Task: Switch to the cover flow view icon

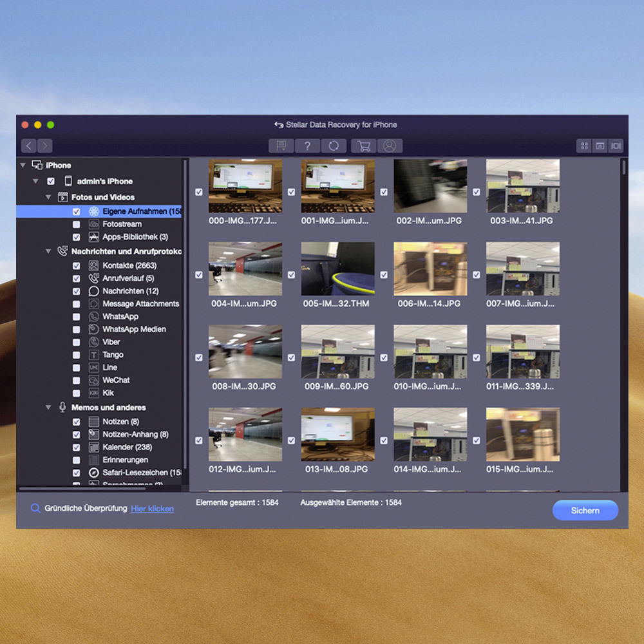Action: [x=616, y=146]
